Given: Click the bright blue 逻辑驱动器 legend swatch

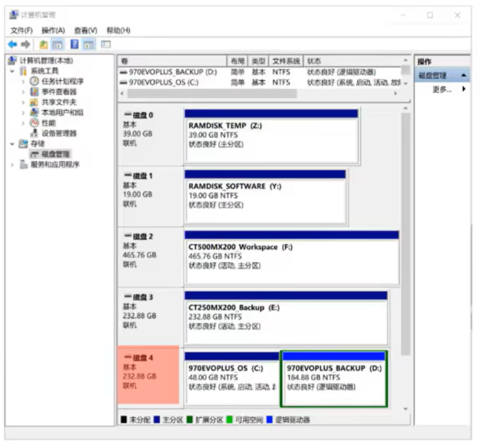Looking at the screenshot, I should pos(269,420).
